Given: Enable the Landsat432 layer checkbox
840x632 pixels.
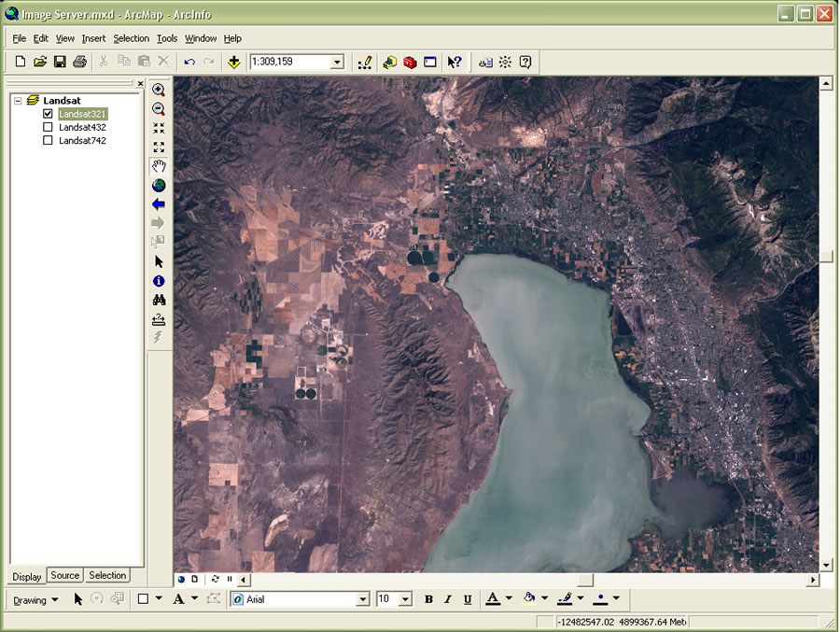Looking at the screenshot, I should (x=48, y=127).
